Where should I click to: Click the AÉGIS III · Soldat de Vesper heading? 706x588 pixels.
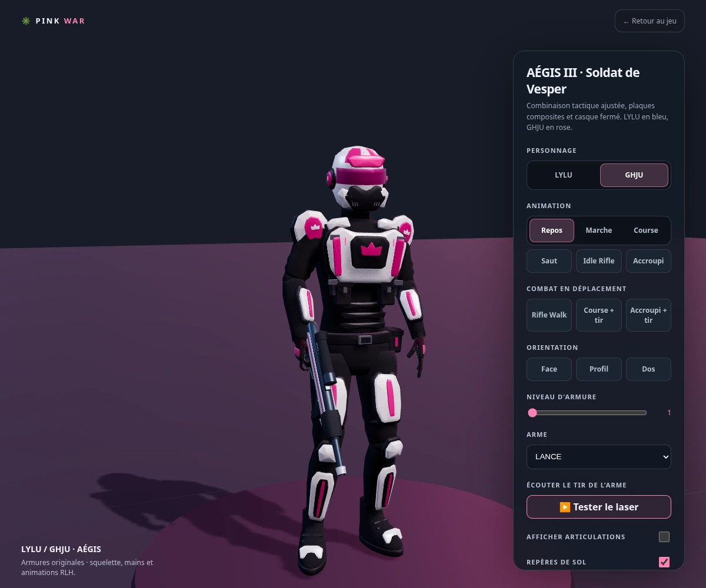tap(583, 81)
